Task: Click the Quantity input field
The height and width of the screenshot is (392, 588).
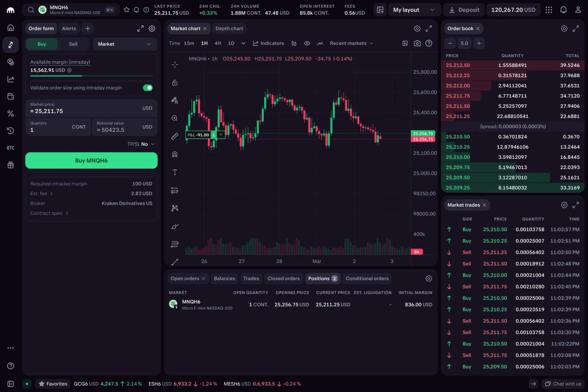Action: (58, 127)
